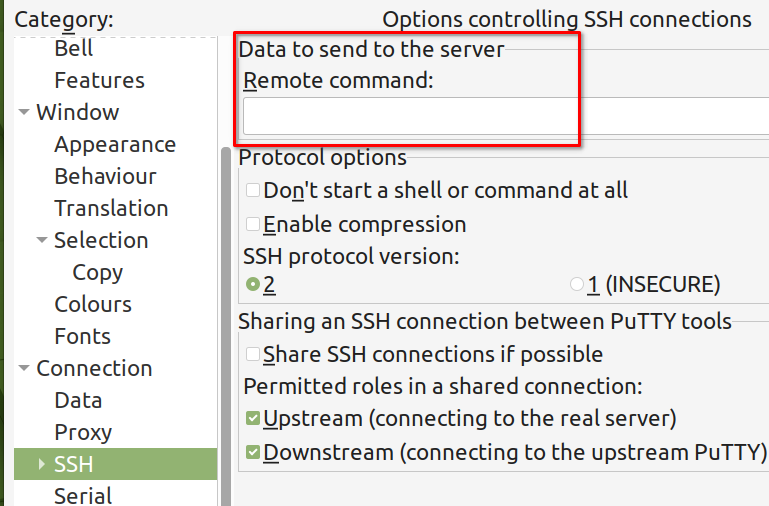The height and width of the screenshot is (506, 769).
Task: Open the Colours settings page
Action: (x=93, y=304)
